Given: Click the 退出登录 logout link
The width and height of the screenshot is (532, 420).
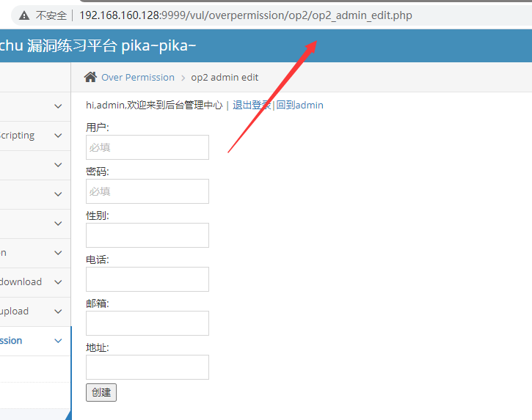Looking at the screenshot, I should click(x=252, y=105).
